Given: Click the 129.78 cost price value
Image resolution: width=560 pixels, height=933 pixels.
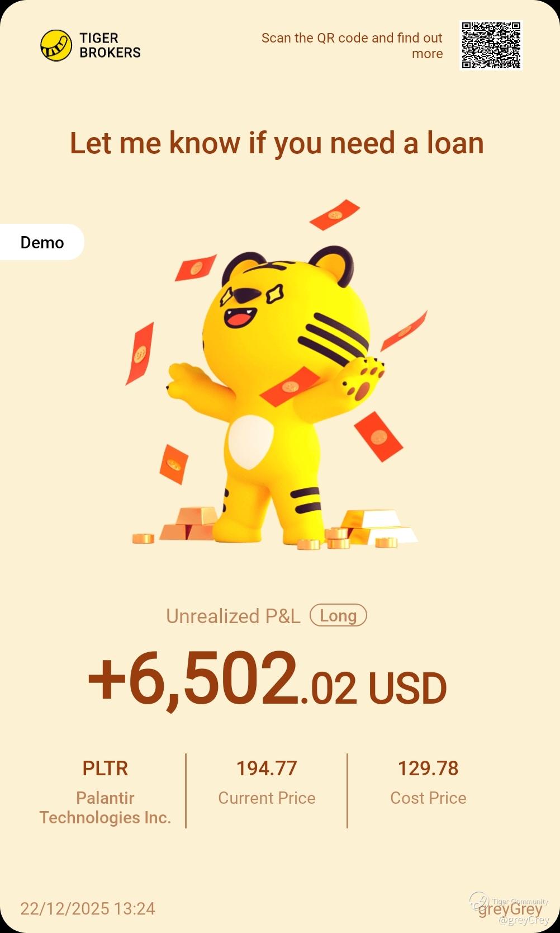Looking at the screenshot, I should tap(428, 769).
